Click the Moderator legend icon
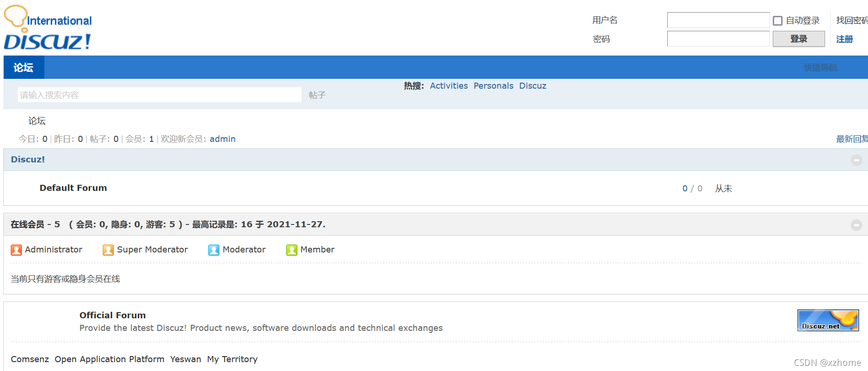Image resolution: width=868 pixels, height=371 pixels. tap(214, 250)
